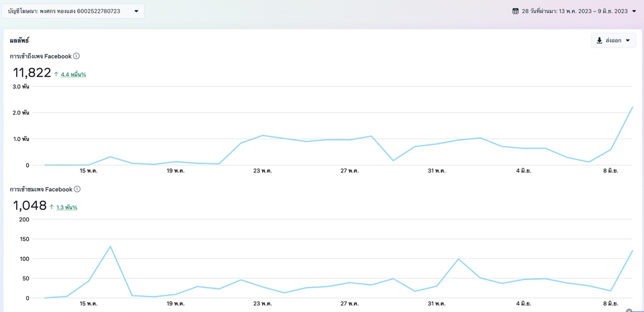Click the 23 พ.ค. marker on reach chart
The image size is (644, 312).
point(262,171)
